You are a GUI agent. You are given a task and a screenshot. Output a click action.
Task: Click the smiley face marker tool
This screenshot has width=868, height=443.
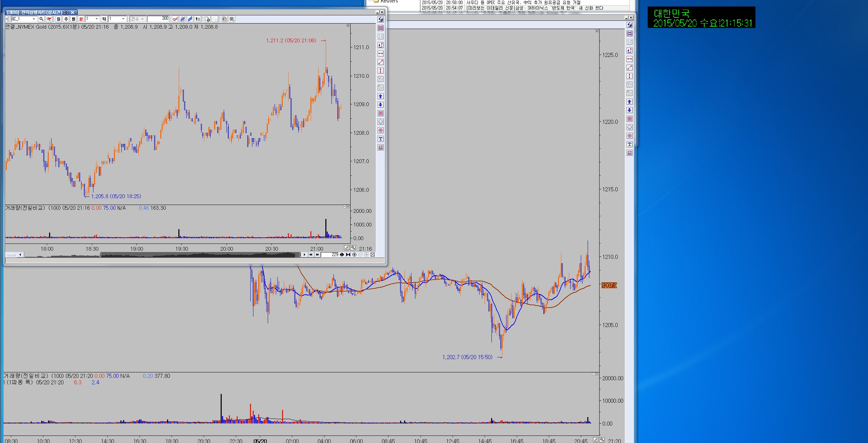(381, 122)
